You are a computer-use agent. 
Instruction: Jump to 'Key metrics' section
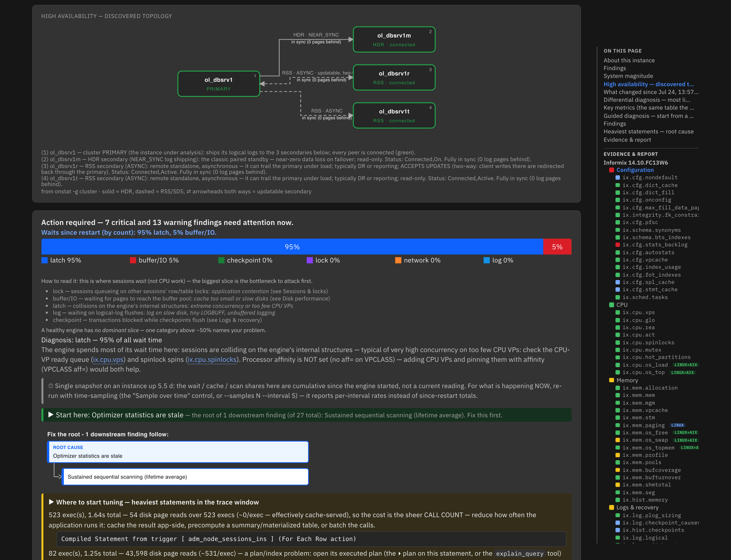649,108
